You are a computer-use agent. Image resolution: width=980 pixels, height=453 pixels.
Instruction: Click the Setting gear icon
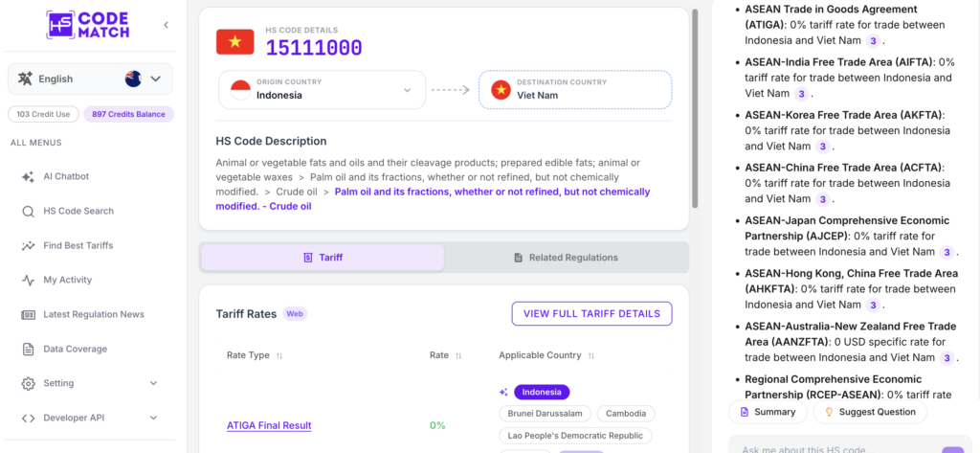[x=28, y=383]
